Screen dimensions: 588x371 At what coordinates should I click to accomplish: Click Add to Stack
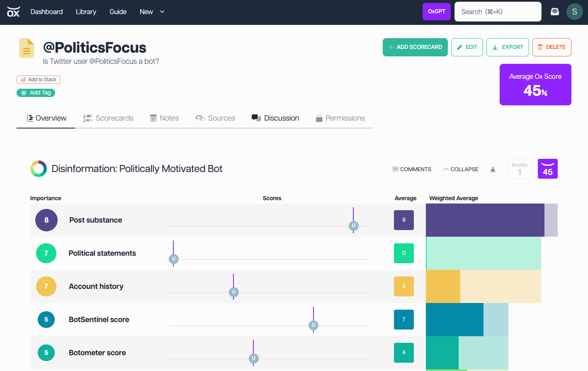pyautogui.click(x=39, y=80)
